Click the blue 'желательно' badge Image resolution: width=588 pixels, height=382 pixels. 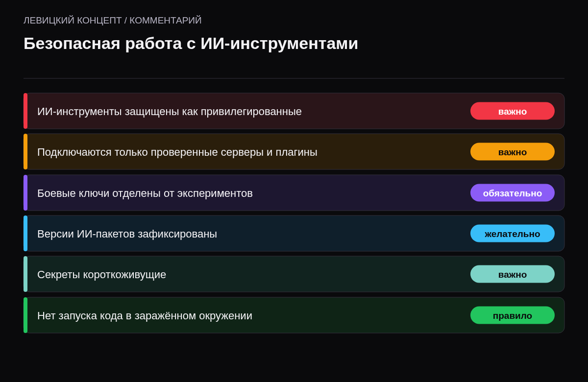click(x=513, y=234)
